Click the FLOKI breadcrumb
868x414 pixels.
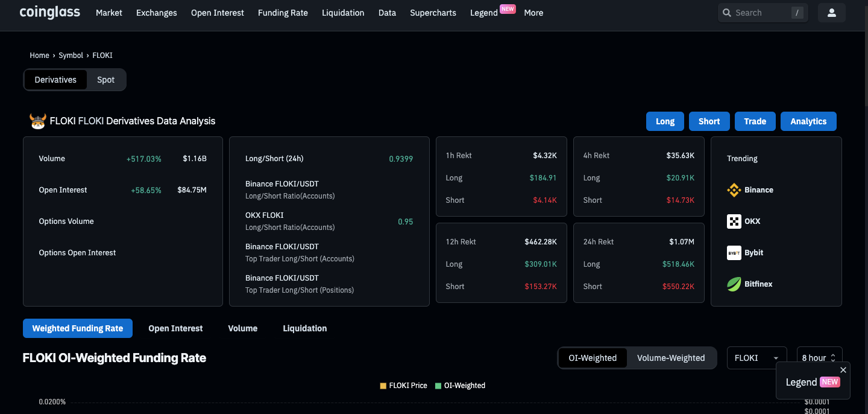click(102, 56)
